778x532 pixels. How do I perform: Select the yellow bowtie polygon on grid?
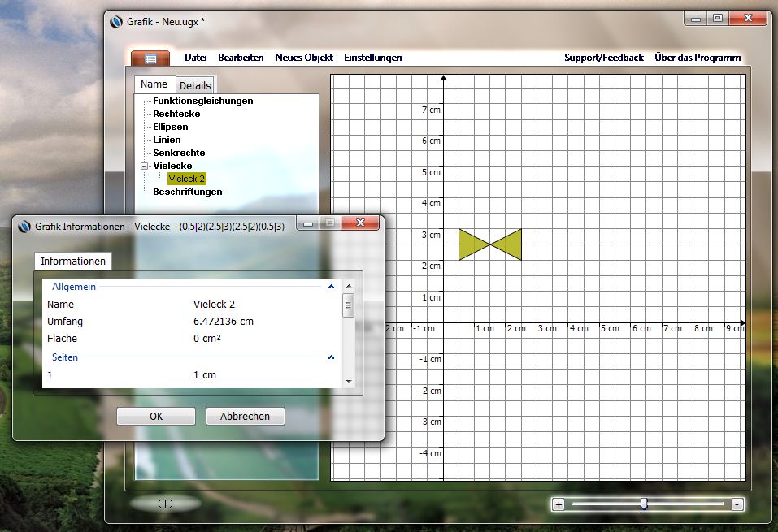coord(504,244)
